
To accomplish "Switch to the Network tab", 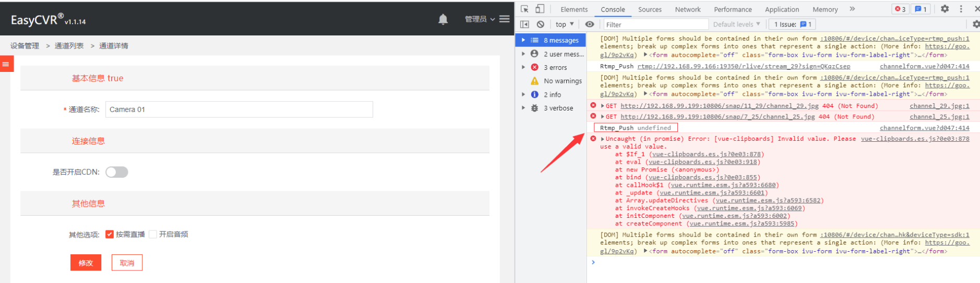I will click(688, 9).
